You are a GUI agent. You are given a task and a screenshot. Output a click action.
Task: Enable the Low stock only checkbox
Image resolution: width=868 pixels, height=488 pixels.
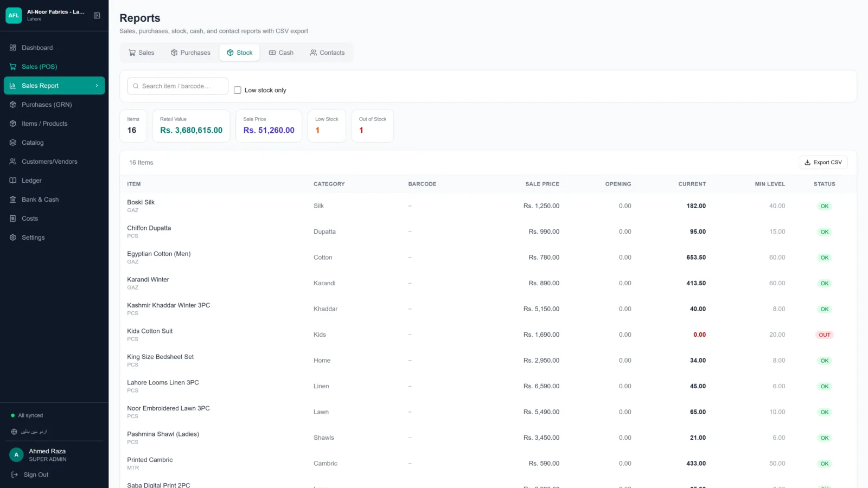coord(238,90)
